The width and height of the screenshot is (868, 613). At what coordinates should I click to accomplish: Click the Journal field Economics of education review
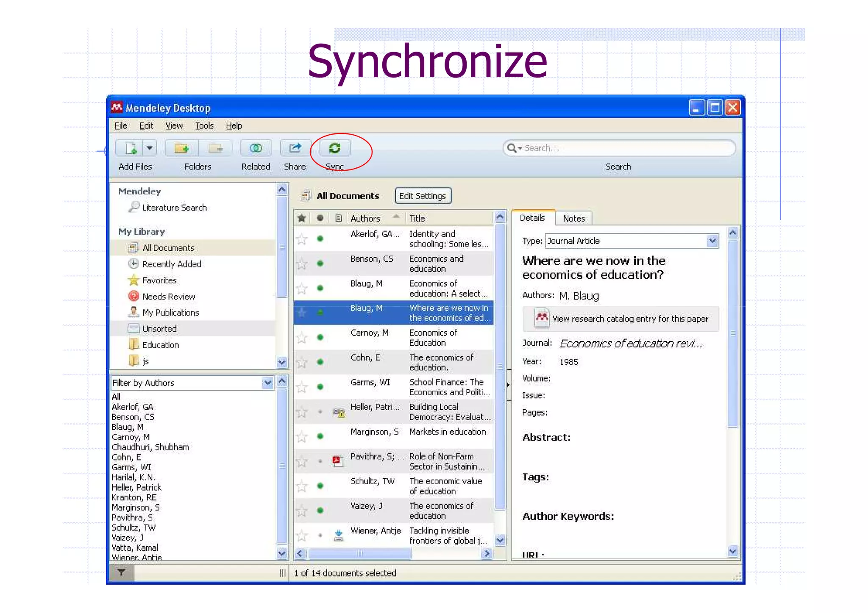(631, 344)
